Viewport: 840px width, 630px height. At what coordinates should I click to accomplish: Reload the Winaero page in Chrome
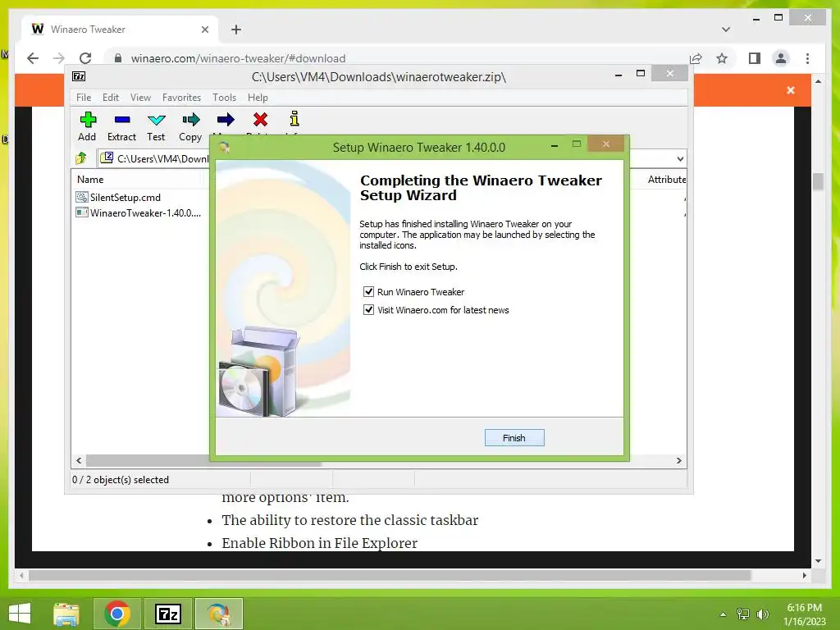[85, 58]
